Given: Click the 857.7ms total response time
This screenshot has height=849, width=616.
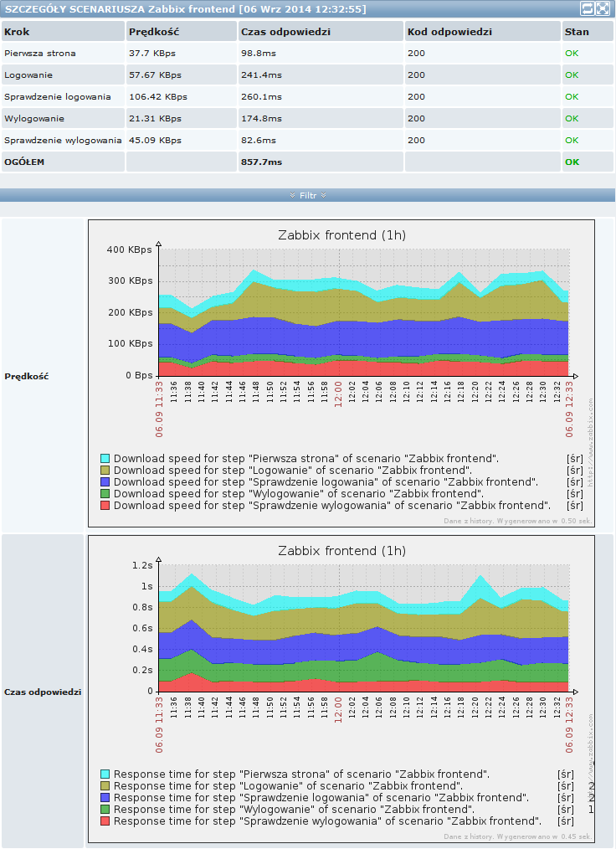Looking at the screenshot, I should (261, 162).
